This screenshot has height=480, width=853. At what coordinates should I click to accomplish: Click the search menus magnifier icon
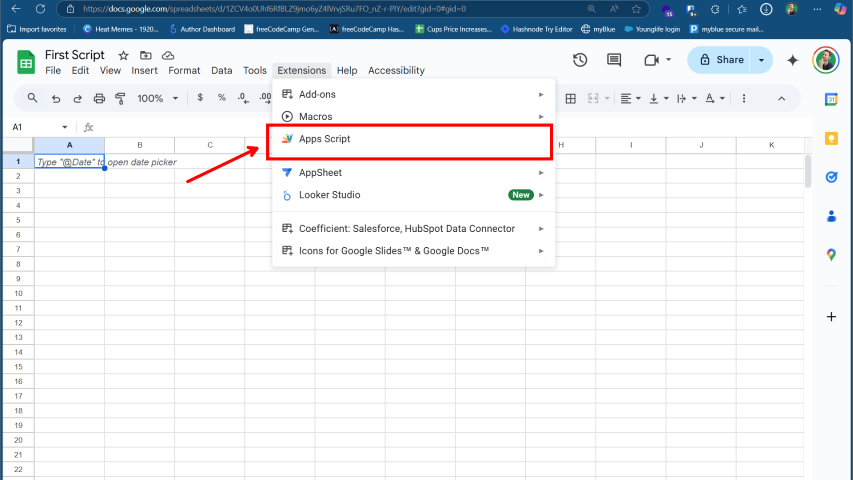pyautogui.click(x=33, y=98)
